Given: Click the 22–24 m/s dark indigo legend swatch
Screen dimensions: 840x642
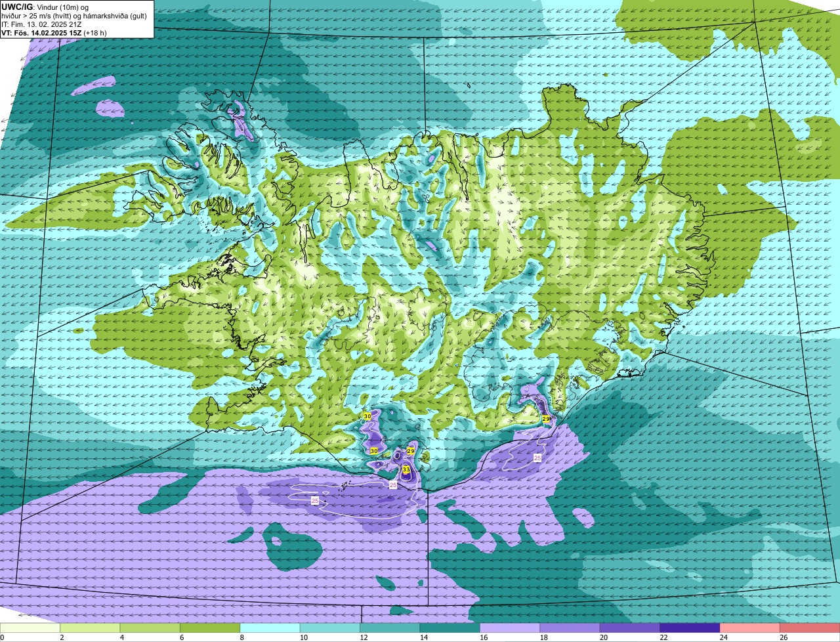Looking at the screenshot, I should (x=690, y=628).
